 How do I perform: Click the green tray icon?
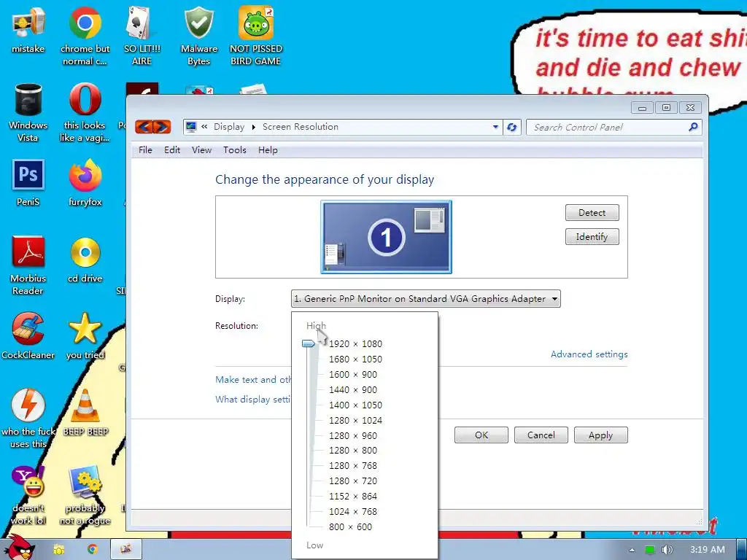click(x=649, y=550)
